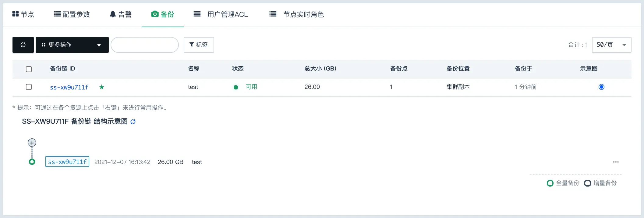This screenshot has height=218, width=644.
Task: Click the 增量备份 legend icon
Action: click(588, 183)
